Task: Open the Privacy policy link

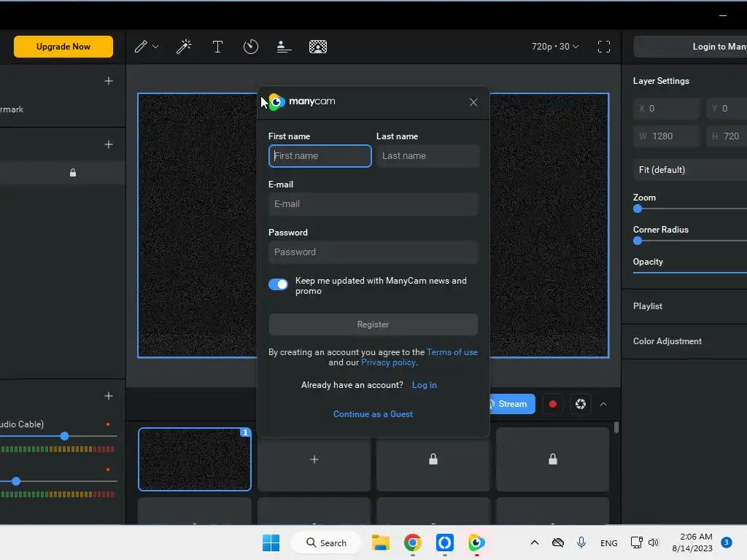Action: 388,362
